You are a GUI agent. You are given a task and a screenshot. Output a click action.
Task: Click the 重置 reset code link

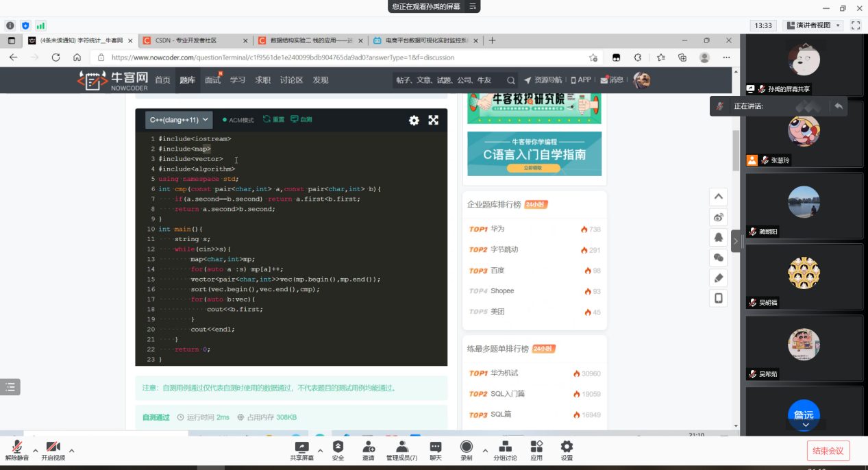(x=273, y=120)
